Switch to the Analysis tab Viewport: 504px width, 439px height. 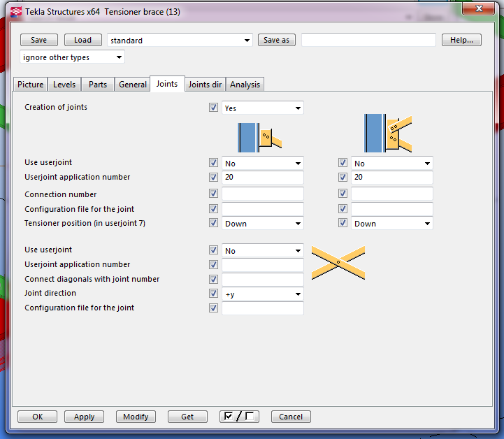[245, 85]
